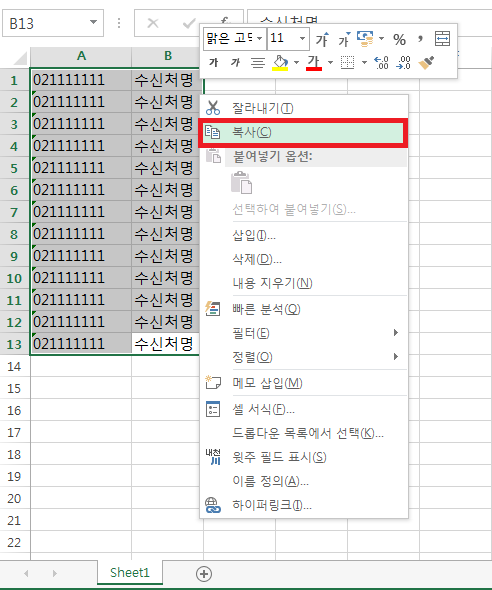Viewport: 492px width, 590px height.
Task: Choose 복사(C) from the context menu
Action: (x=303, y=132)
